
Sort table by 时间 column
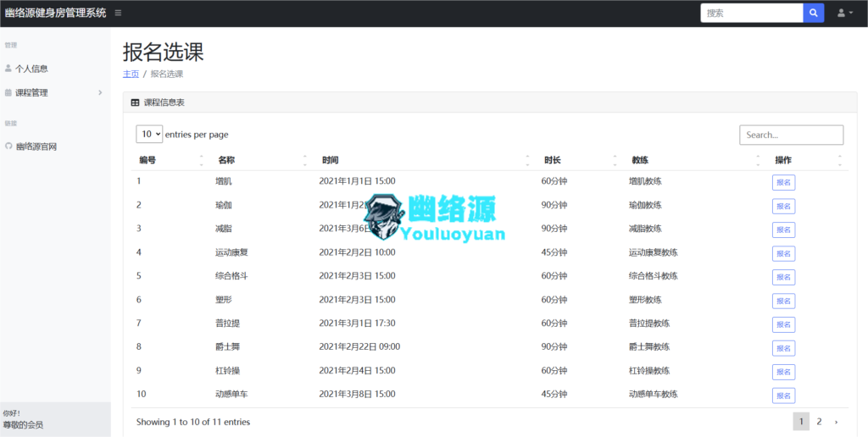331,160
